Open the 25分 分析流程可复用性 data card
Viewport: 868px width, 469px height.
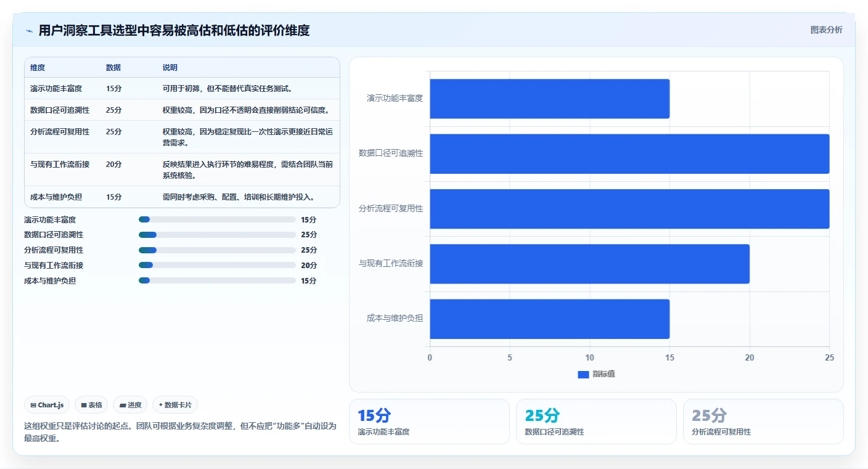[x=763, y=422]
